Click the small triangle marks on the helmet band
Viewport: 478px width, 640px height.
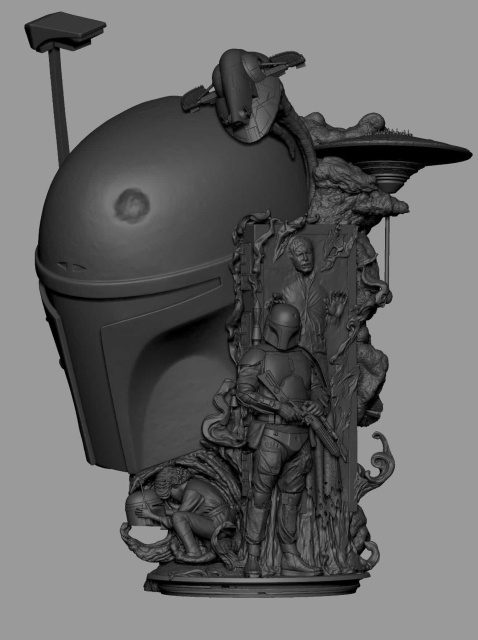73,267
